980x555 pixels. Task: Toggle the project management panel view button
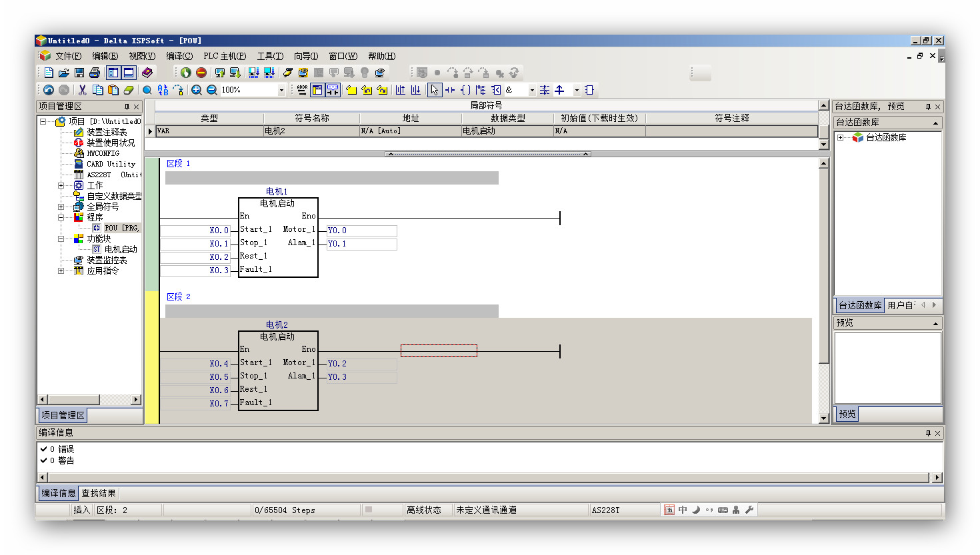click(113, 73)
